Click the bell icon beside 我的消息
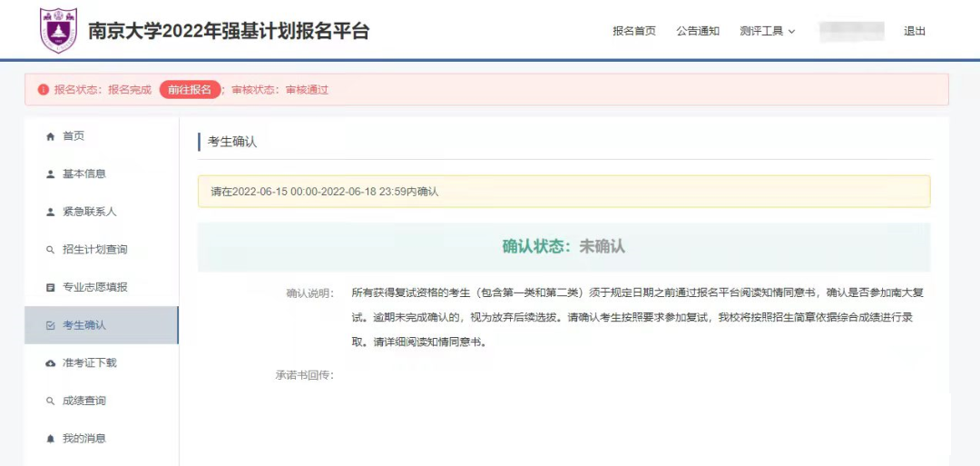 point(51,439)
